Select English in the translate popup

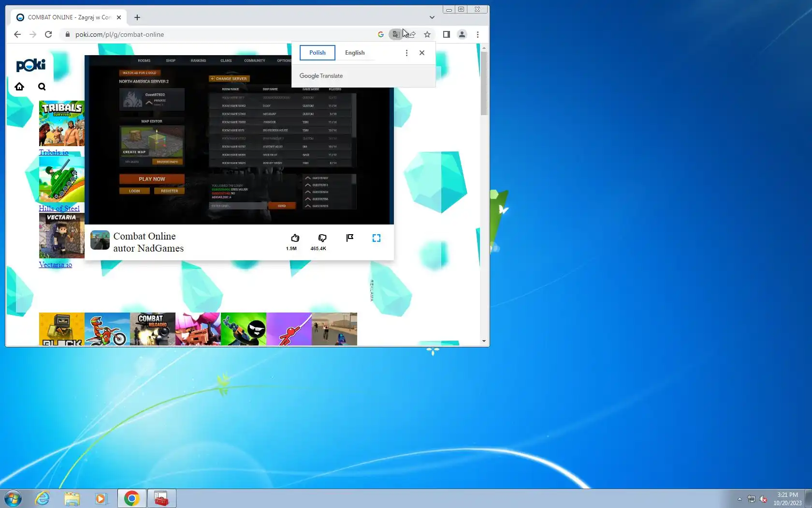355,53
